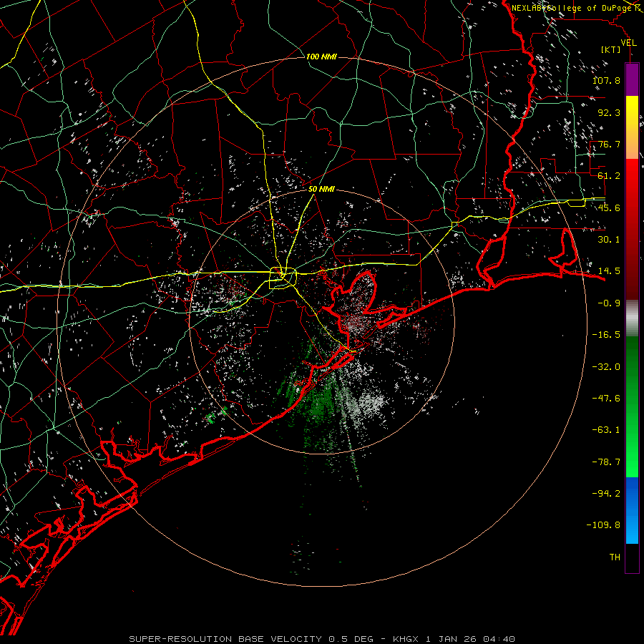Click the 107.8 value on velocity scale
Screen dimensions: 644x644
[x=606, y=80]
